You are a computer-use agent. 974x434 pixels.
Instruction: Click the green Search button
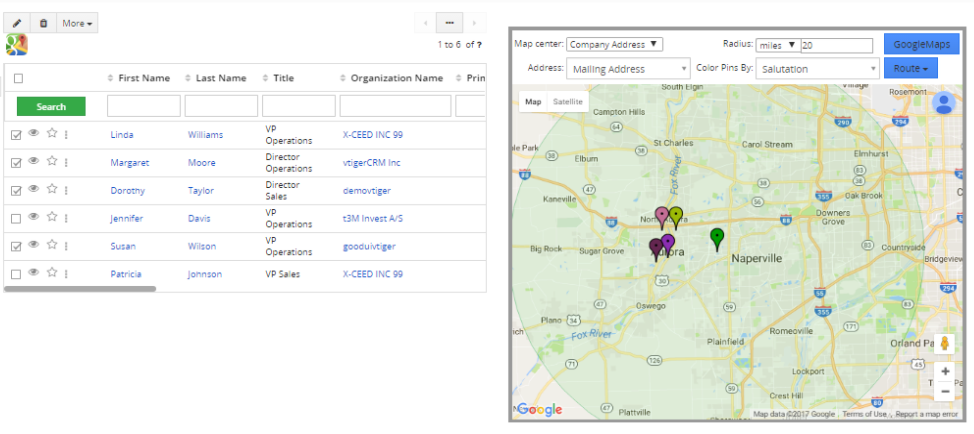[51, 107]
